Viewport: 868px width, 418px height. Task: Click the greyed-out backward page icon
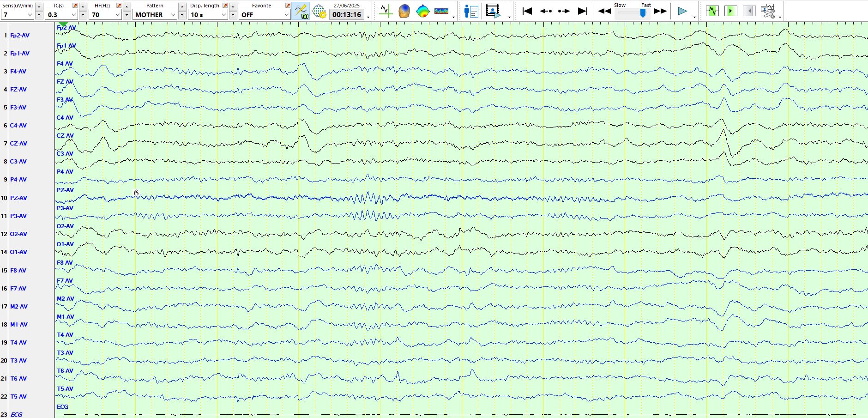pyautogui.click(x=749, y=11)
